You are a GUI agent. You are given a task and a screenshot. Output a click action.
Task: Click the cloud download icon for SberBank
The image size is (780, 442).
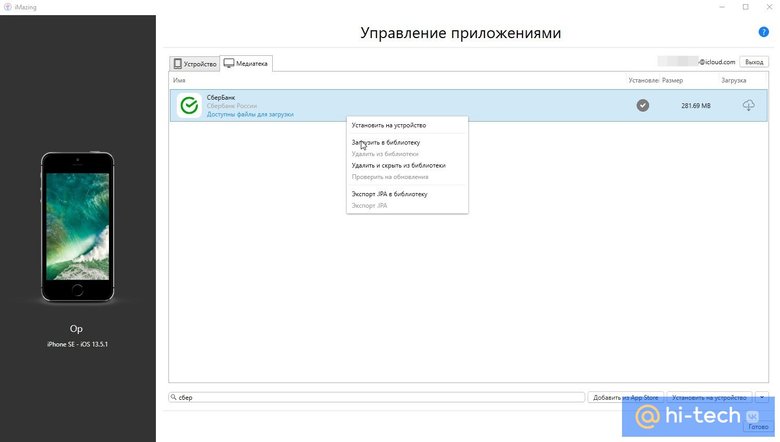click(748, 105)
